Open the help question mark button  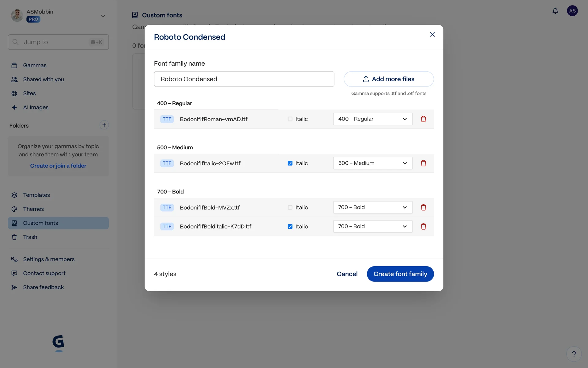(574, 354)
